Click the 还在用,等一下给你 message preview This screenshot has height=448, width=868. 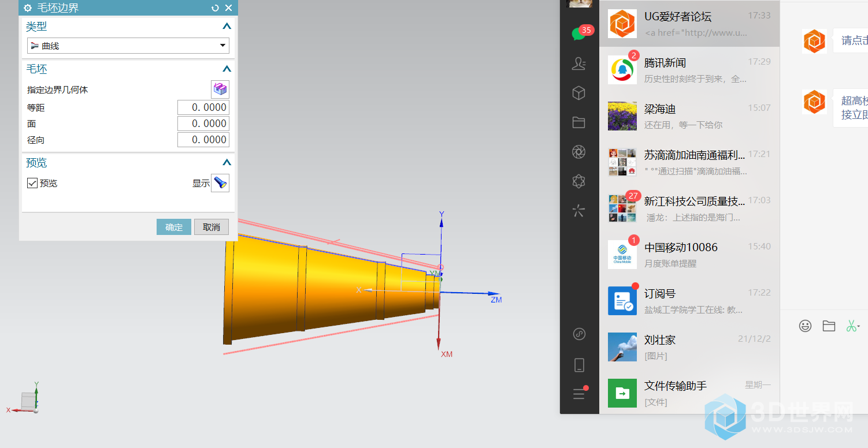coord(684,125)
